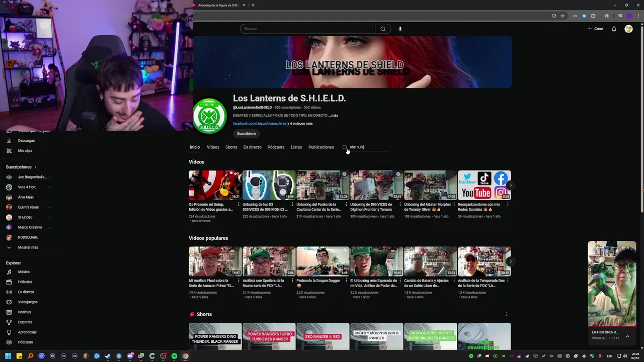This screenshot has width=644, height=362.
Task: Open Vote 4 Holt subscription
Action: (x=28, y=187)
